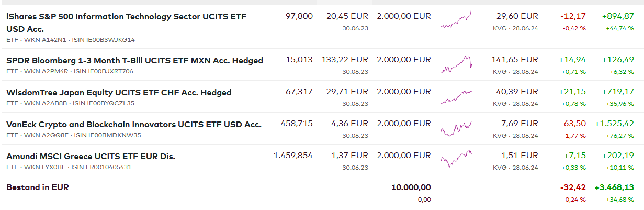644x210 pixels.
Task: View VanEck Crypto sparkline chart
Action: click(457, 128)
